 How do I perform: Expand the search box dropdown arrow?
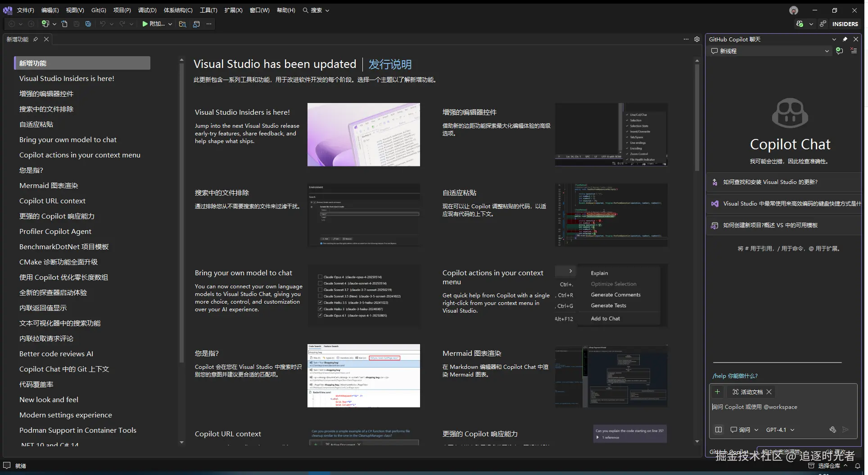327,10
